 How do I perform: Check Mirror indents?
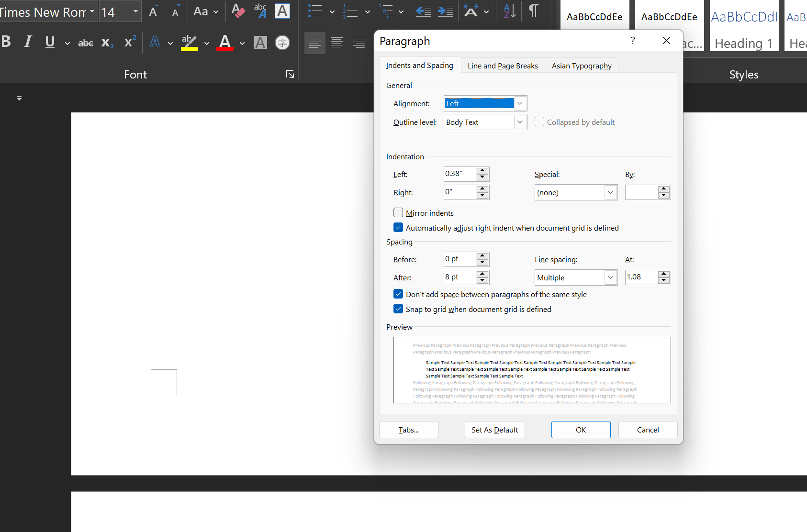(398, 212)
